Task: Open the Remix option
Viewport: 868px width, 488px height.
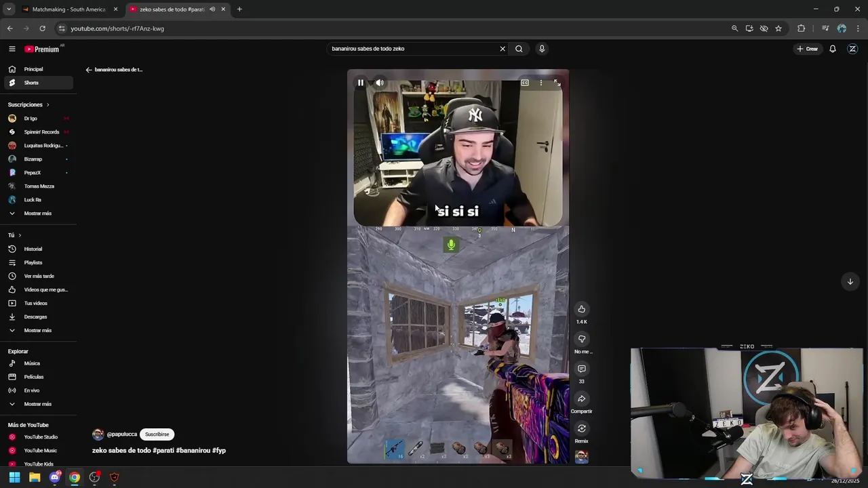Action: (581, 428)
